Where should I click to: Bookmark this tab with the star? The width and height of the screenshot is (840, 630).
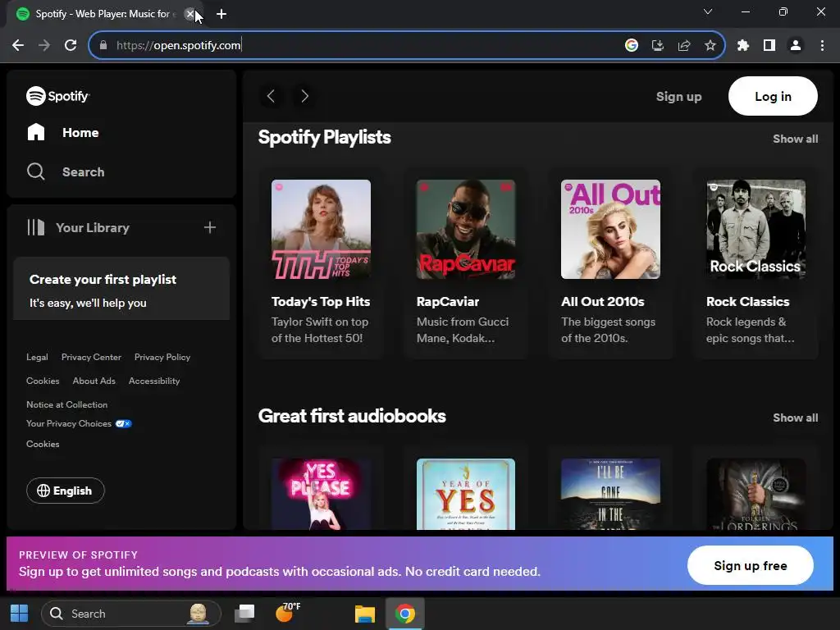(x=710, y=46)
